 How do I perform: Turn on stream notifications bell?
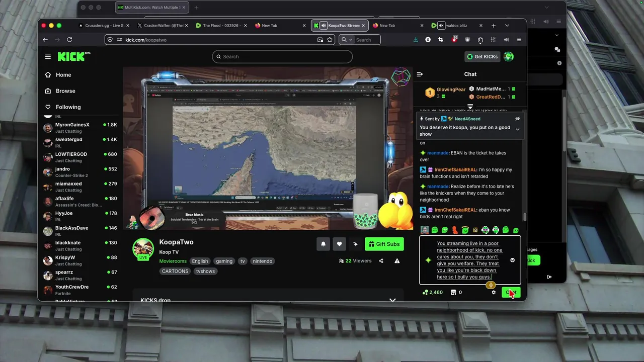(324, 244)
